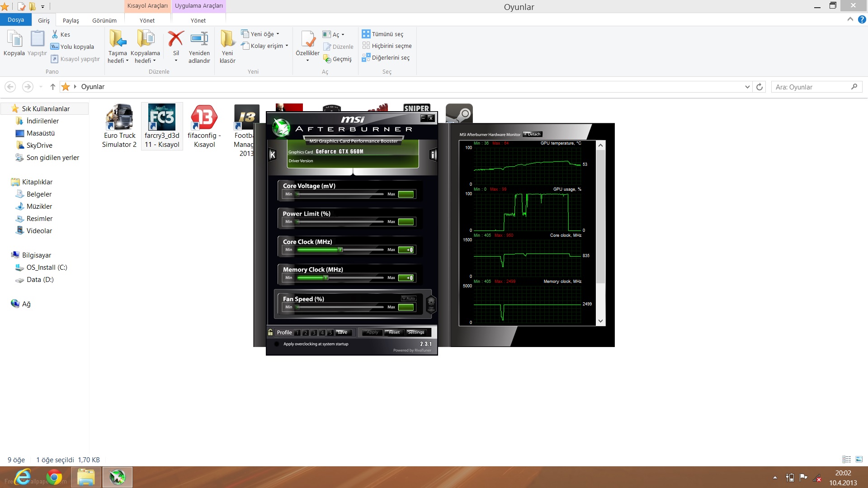Click the Memory Clock slider handle

(x=326, y=278)
